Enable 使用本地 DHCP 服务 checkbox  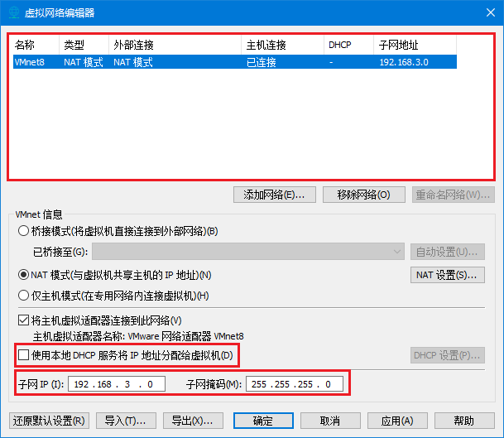(x=23, y=355)
